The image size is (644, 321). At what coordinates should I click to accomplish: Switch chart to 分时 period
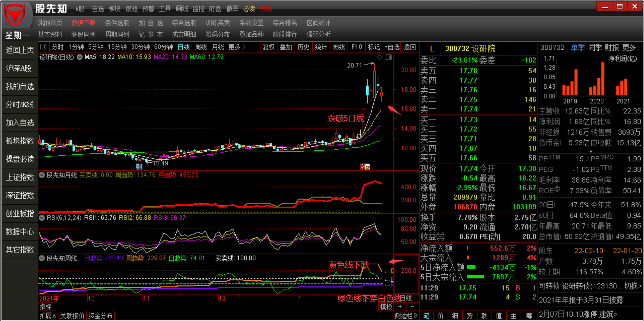[x=57, y=47]
